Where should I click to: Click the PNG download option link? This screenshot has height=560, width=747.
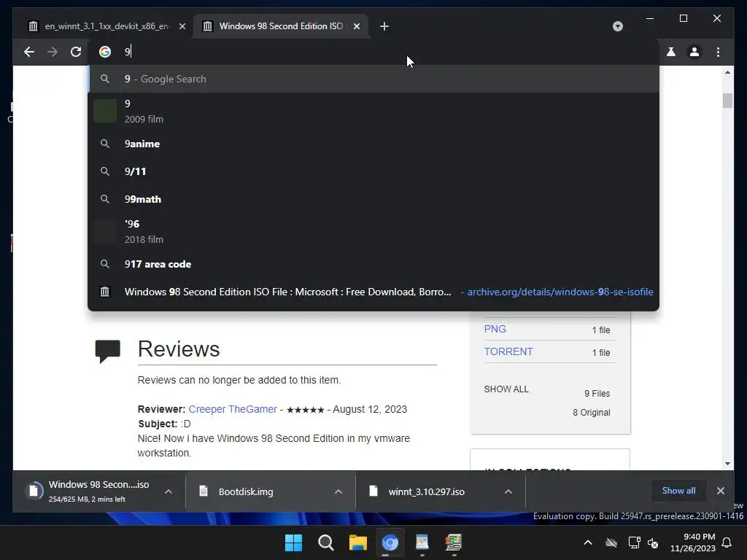(495, 329)
